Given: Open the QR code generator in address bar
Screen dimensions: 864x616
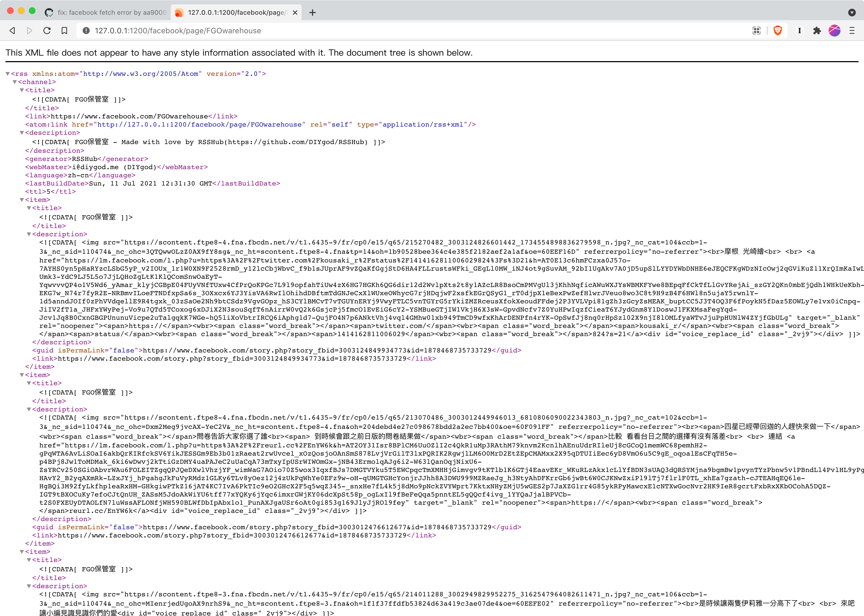Looking at the screenshot, I should coord(756,31).
